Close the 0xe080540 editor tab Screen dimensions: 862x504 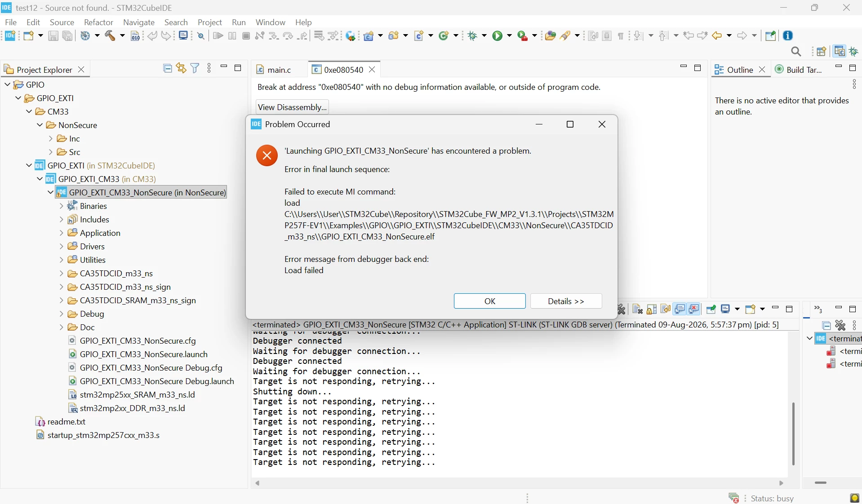372,70
